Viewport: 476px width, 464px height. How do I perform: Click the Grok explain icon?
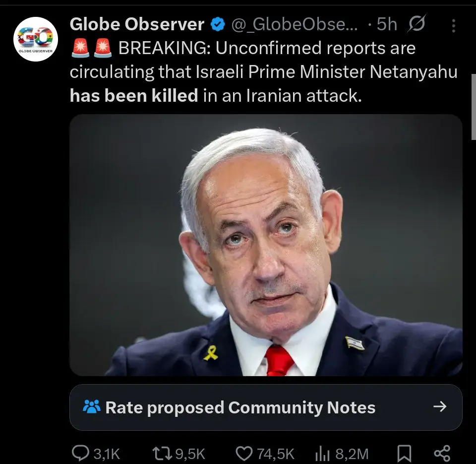[417, 23]
